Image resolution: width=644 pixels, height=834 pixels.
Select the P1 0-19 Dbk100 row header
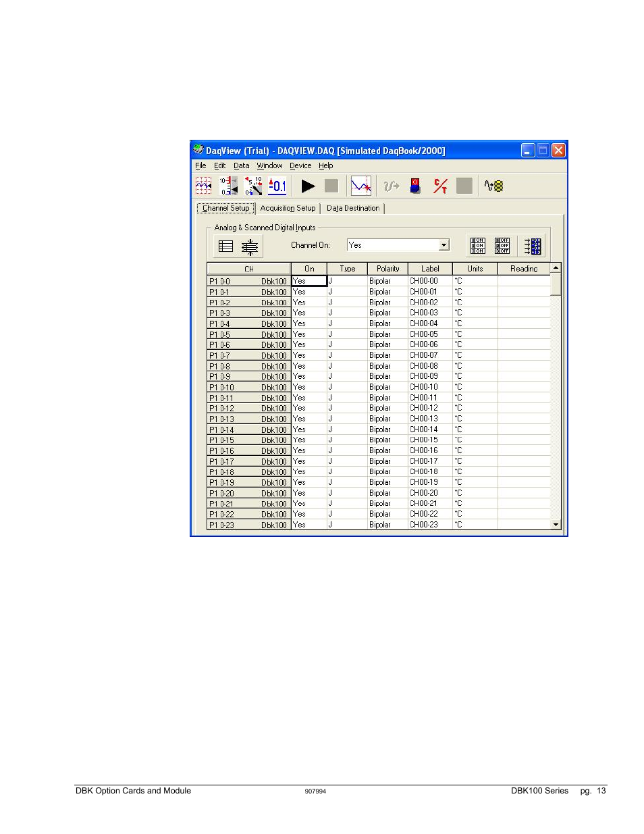click(x=248, y=483)
